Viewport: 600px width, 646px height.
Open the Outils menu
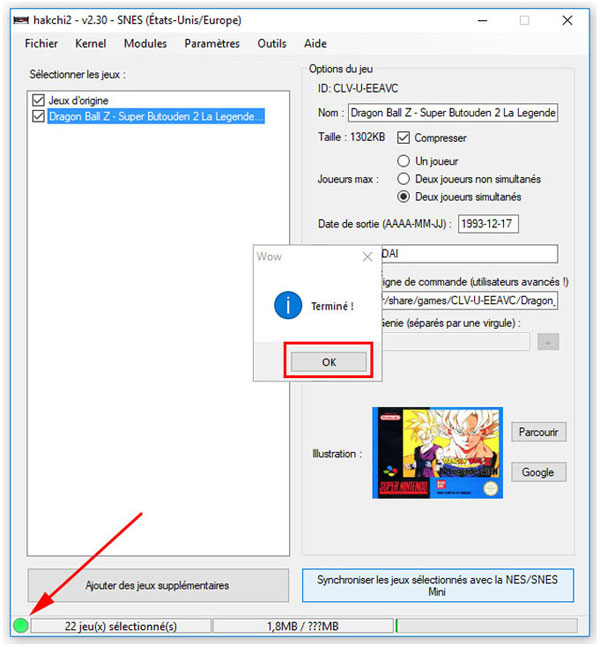[271, 43]
